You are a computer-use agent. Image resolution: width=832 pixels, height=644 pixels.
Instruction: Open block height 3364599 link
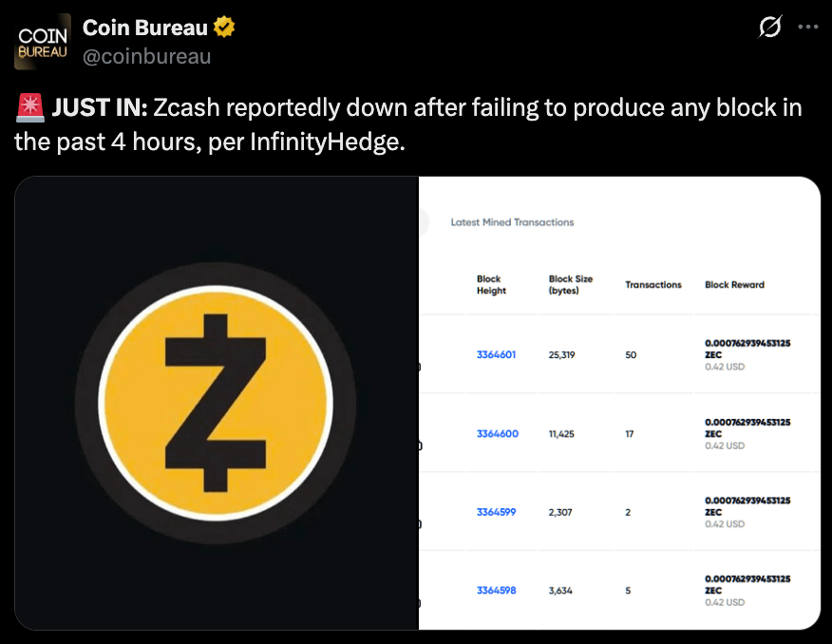coord(496,512)
